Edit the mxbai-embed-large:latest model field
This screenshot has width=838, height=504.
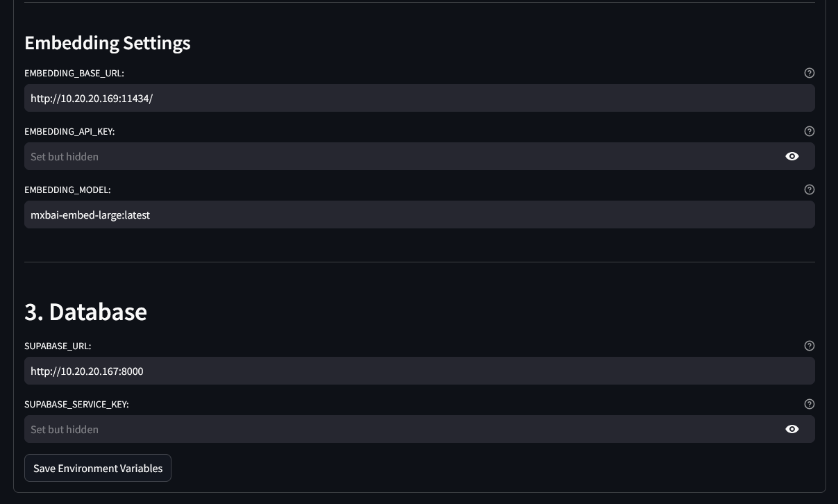(x=419, y=215)
